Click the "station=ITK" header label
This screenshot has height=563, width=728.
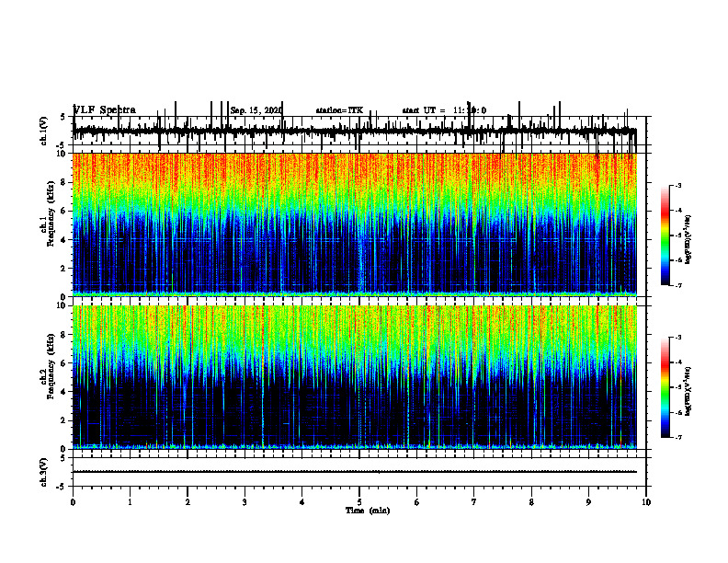[x=339, y=110]
